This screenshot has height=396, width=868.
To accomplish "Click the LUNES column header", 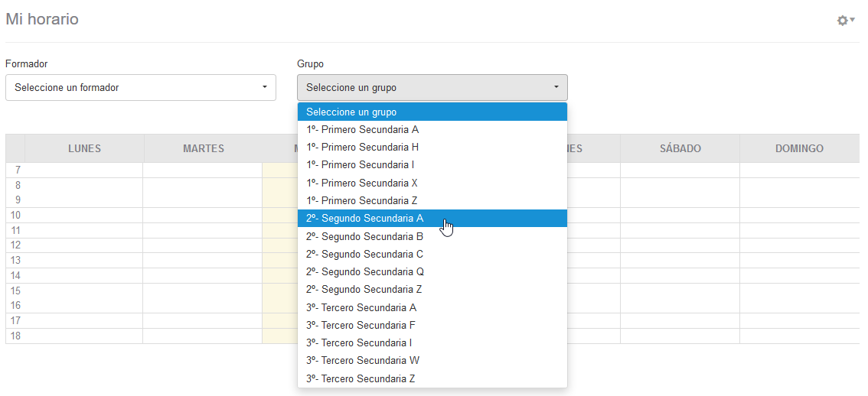I will point(84,148).
